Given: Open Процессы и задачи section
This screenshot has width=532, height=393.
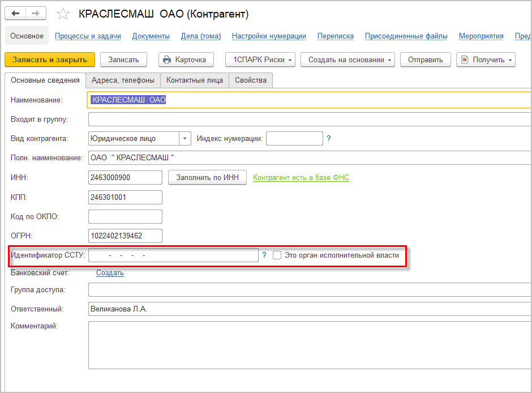Looking at the screenshot, I should [88, 36].
